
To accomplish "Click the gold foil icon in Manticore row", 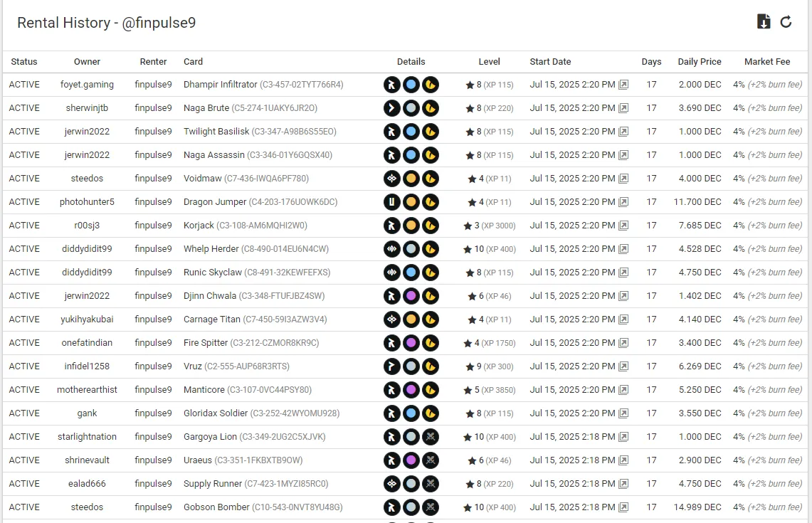I will 431,390.
